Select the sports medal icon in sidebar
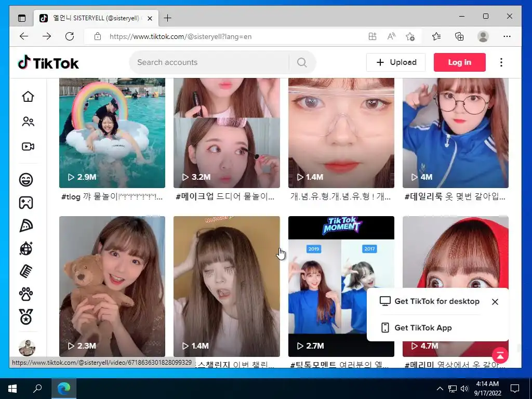Image resolution: width=532 pixels, height=399 pixels. (x=26, y=317)
